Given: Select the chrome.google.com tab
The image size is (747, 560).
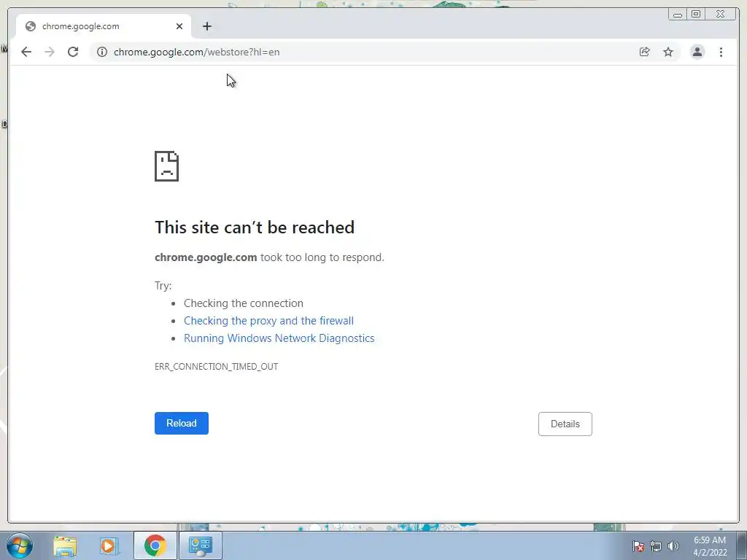Looking at the screenshot, I should coord(104,26).
